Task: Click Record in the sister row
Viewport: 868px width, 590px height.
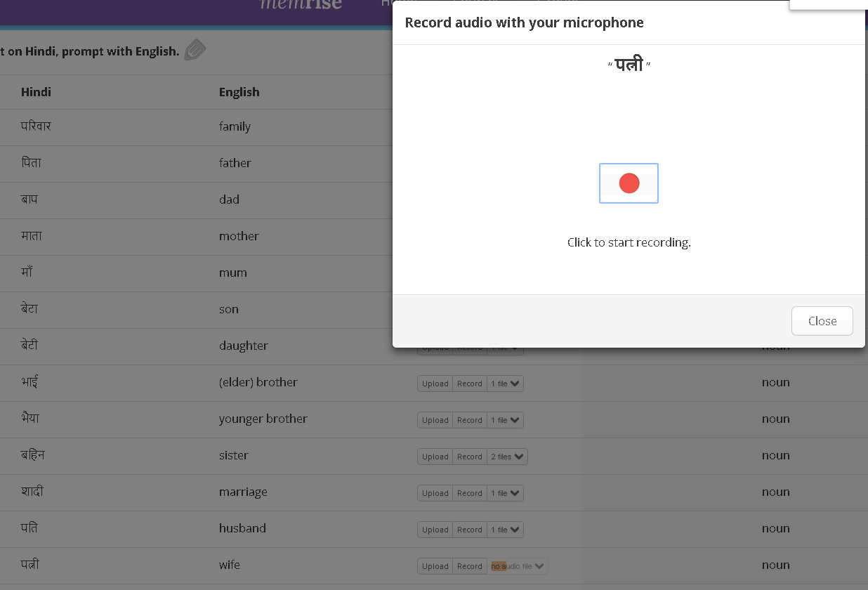Action: (470, 457)
